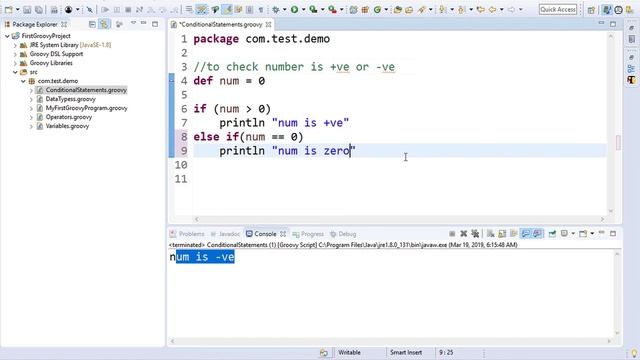640x360 pixels.
Task: Open the Run configurations dropdown arrow
Action: [x=303, y=9]
